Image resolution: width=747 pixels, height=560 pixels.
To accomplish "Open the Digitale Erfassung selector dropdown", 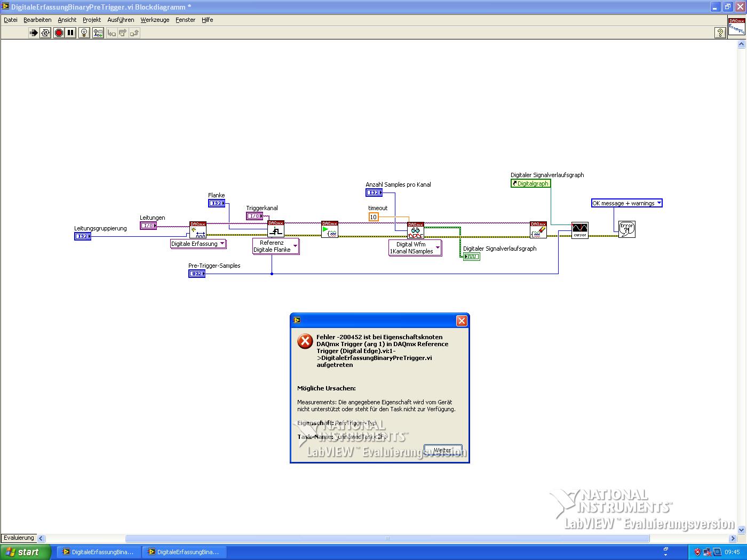I will [x=198, y=244].
